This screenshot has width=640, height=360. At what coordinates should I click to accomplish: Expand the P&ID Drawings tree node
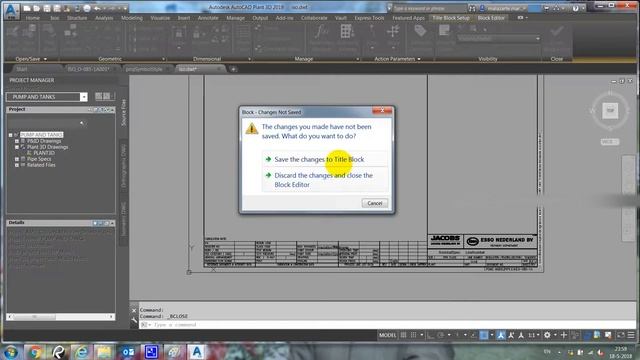(17, 141)
